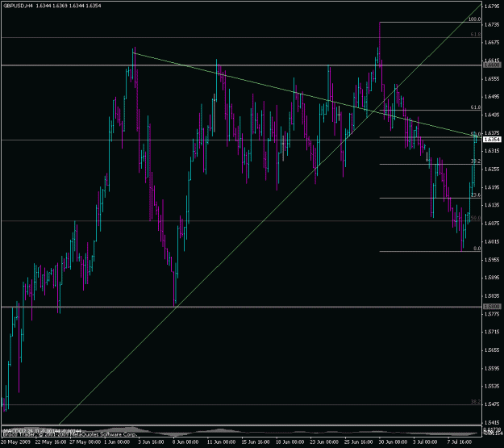Click the 1.6735 price axis label
The image size is (504, 448).
tap(492, 24)
